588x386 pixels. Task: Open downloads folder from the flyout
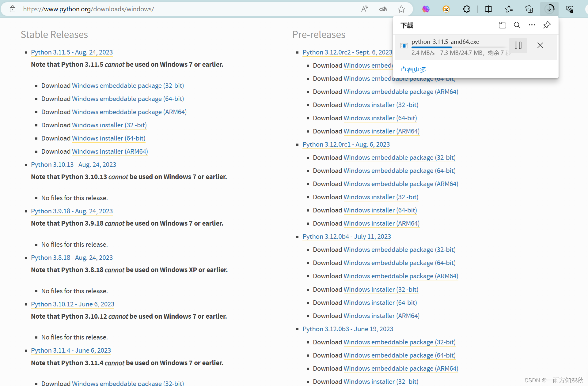point(502,25)
